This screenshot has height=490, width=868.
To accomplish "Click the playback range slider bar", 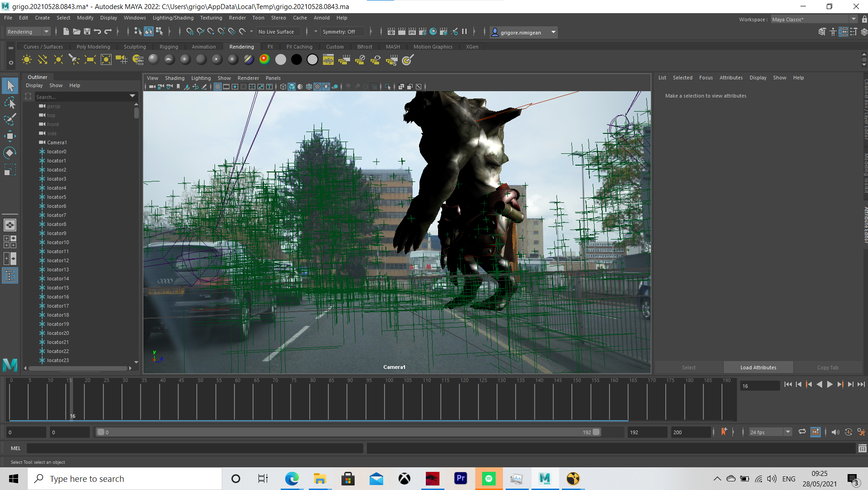I will [x=349, y=432].
